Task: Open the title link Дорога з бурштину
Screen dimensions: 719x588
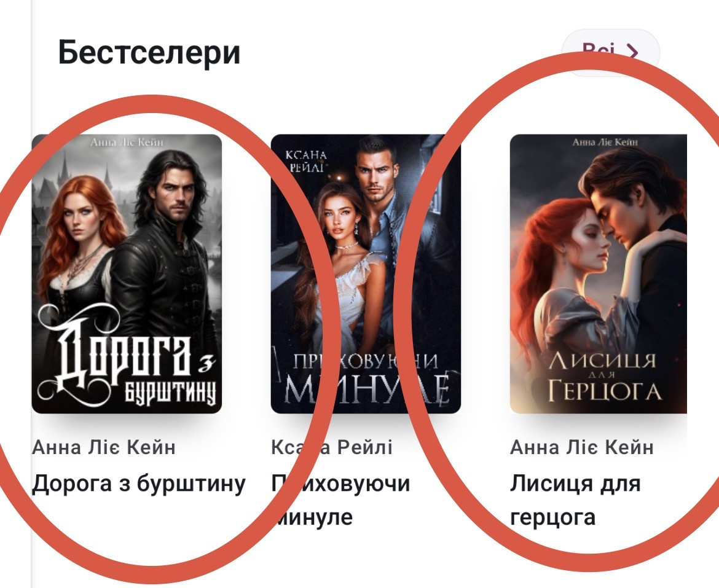Action: click(x=139, y=484)
